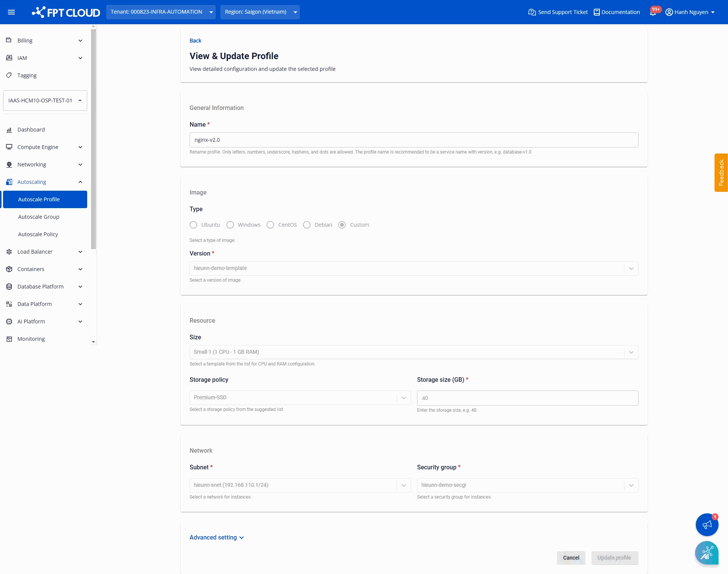Click the Documentation book icon

[x=596, y=12]
